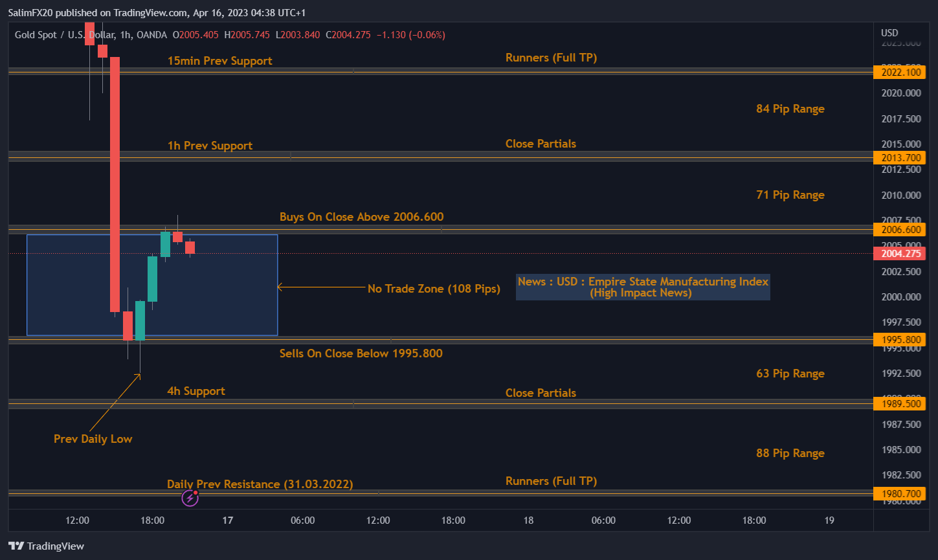The image size is (938, 560).
Task: Click the orange 2022.100 price label
Action: [900, 72]
